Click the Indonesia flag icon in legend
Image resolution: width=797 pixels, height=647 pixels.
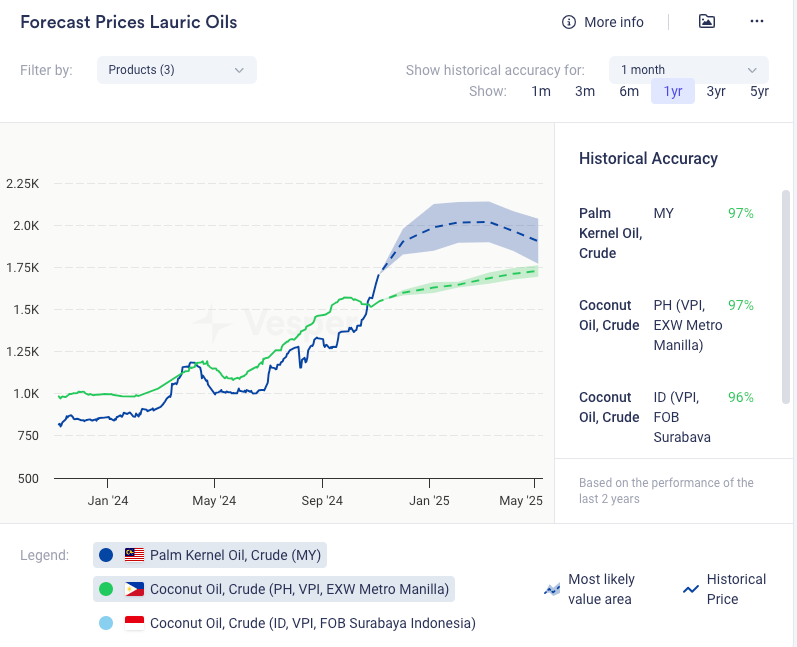[x=135, y=623]
